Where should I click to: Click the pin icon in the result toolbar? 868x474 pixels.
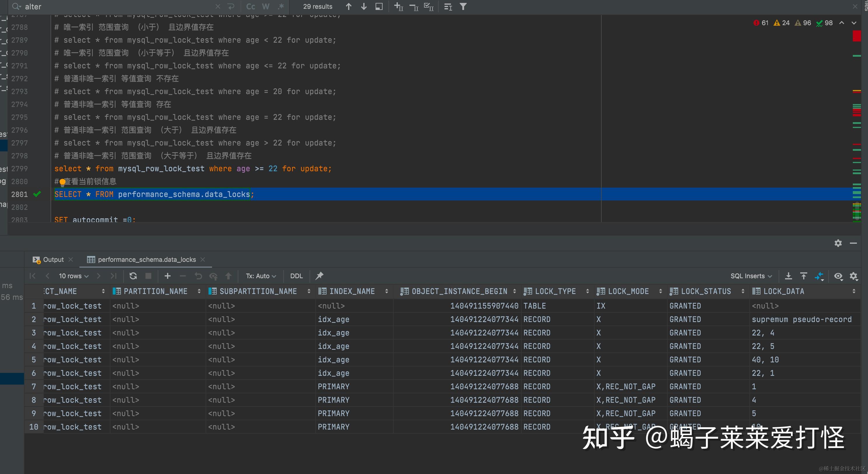point(319,276)
